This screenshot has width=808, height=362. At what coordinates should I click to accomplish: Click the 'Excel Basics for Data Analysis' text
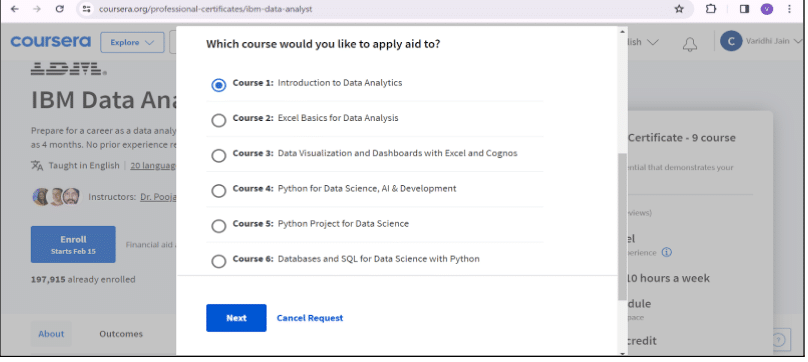pyautogui.click(x=338, y=118)
